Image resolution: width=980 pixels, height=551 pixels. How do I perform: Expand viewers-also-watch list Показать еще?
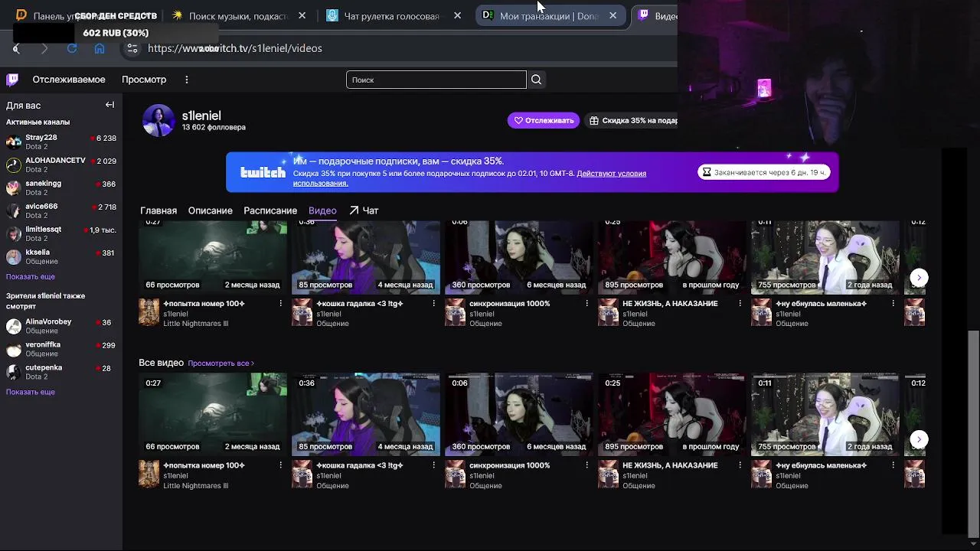point(31,392)
